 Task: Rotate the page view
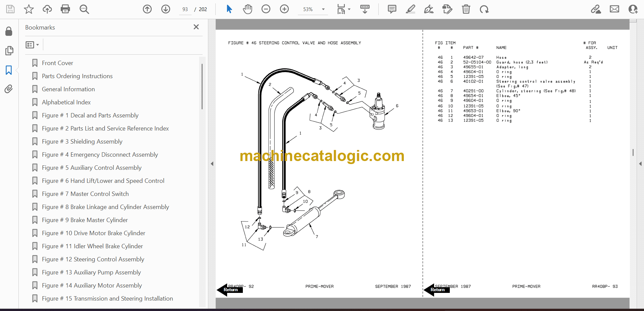484,9
